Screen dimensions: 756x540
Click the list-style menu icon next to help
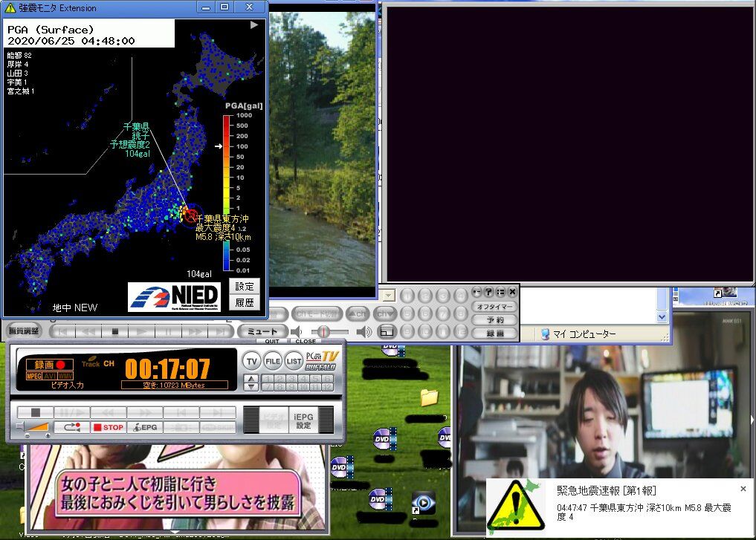(500, 291)
